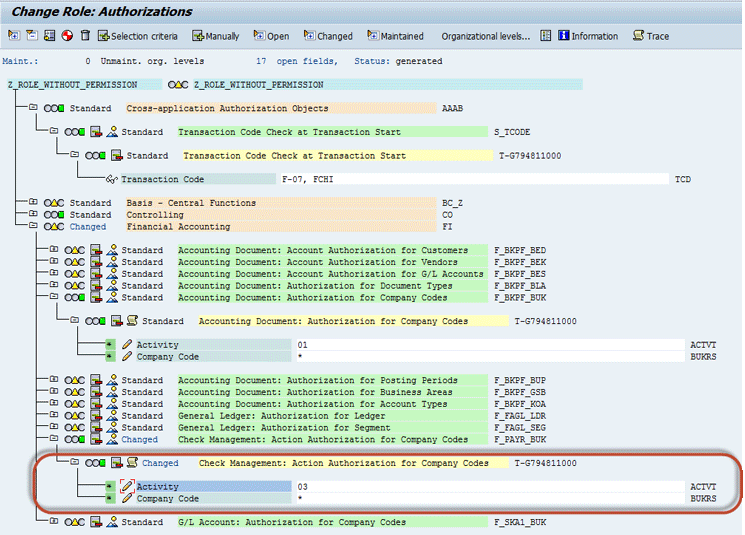This screenshot has width=745, height=535.
Task: Click the glasses display icon beside Transaction Code
Action: point(111,180)
